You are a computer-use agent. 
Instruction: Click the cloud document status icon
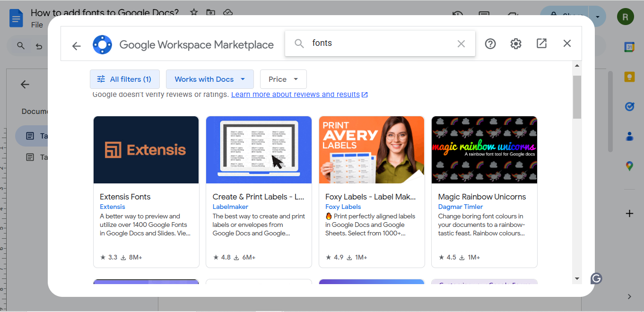[228, 12]
